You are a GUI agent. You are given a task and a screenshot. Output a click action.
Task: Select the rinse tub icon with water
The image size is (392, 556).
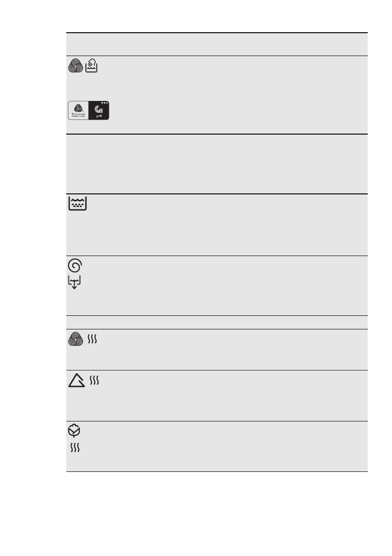pos(78,204)
